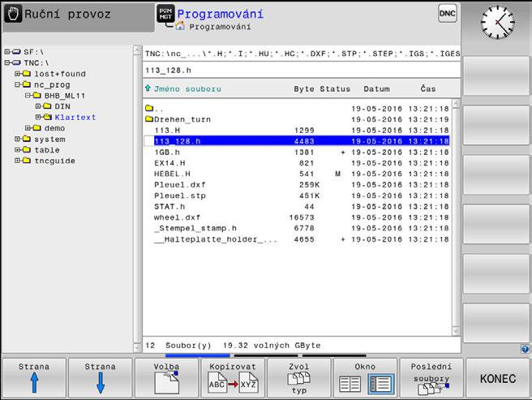
Task: Select the tncguide folder in the tree
Action: (54, 161)
